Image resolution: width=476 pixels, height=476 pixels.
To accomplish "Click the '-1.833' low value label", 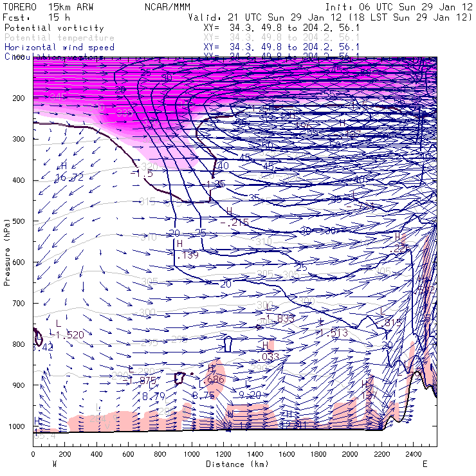I will click(x=277, y=318).
